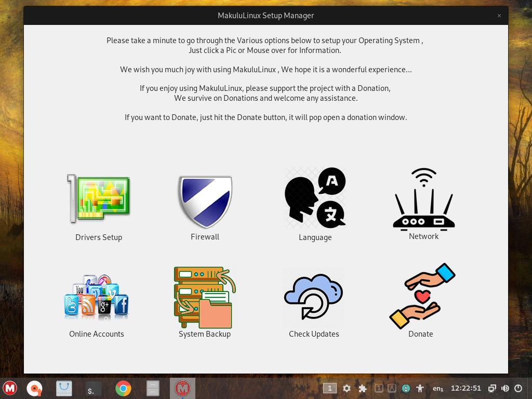Open the Firewall shield icon
Screen dimensions: 532x399
pos(205,202)
